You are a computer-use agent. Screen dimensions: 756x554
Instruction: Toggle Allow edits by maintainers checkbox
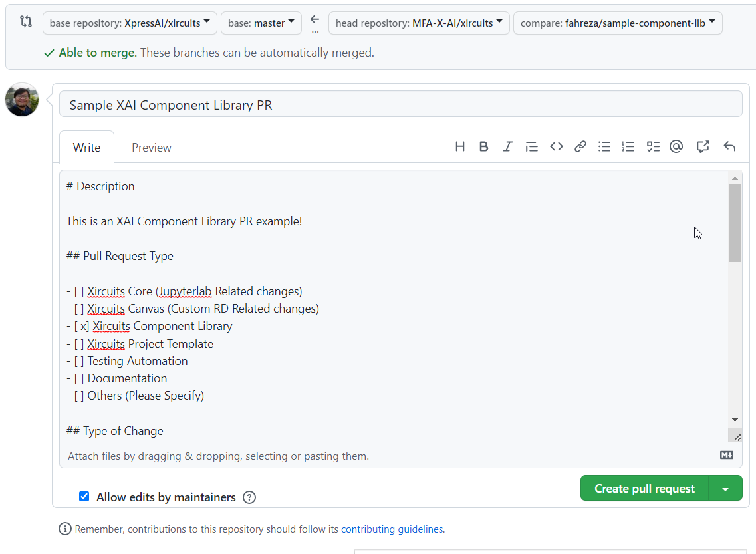(84, 497)
